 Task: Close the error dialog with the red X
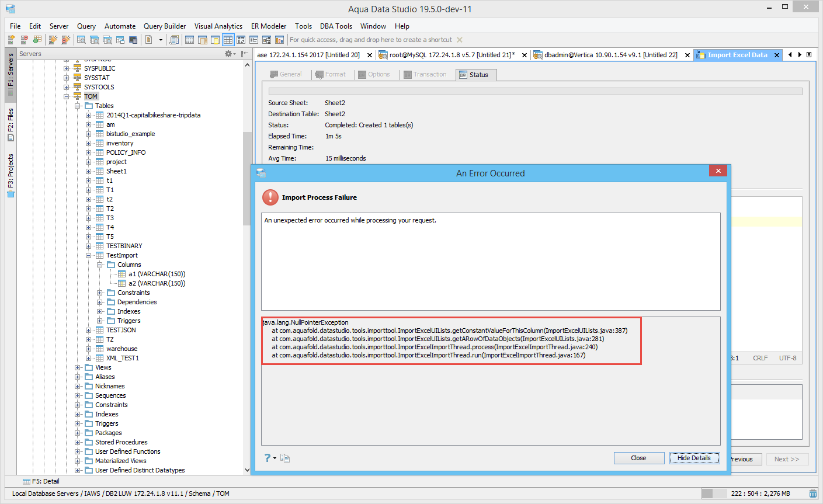(718, 171)
